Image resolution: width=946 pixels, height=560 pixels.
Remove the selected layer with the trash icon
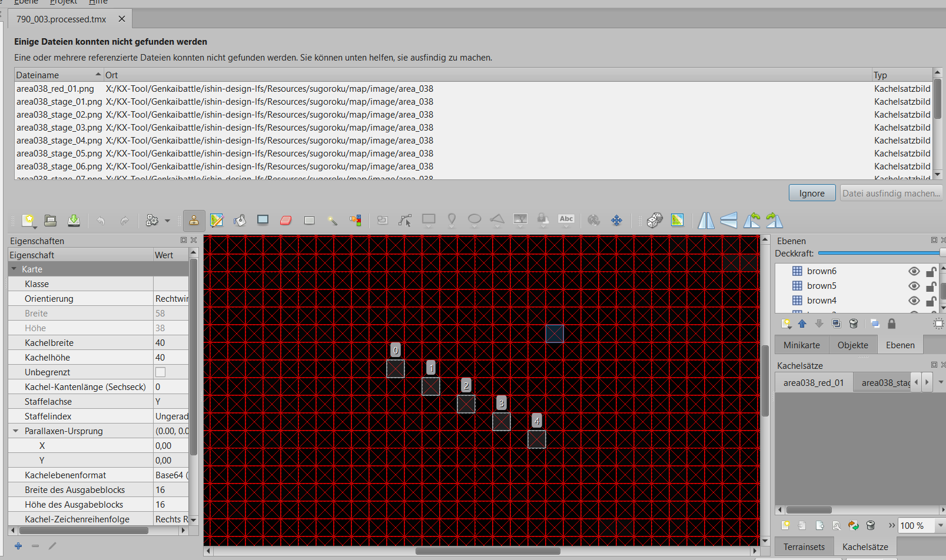pos(854,324)
